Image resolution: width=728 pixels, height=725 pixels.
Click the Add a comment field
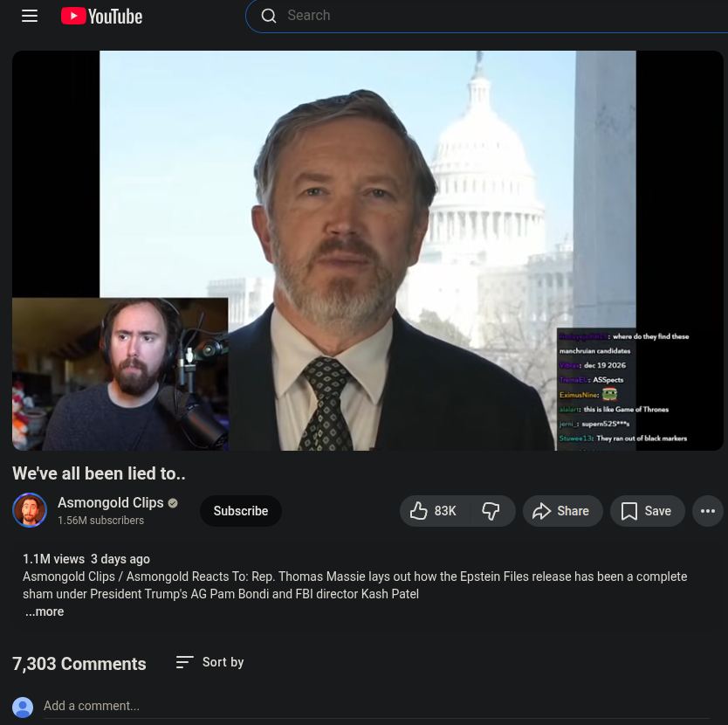pyautogui.click(x=376, y=706)
